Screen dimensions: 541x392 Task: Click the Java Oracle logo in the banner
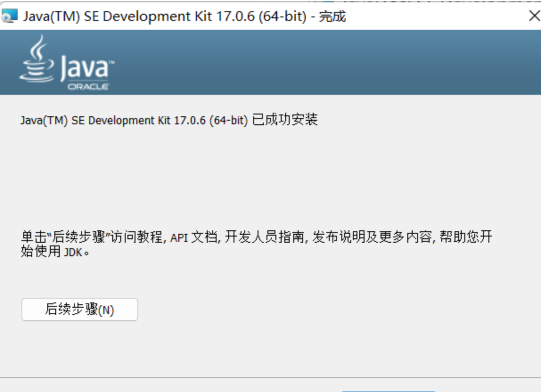[67, 63]
